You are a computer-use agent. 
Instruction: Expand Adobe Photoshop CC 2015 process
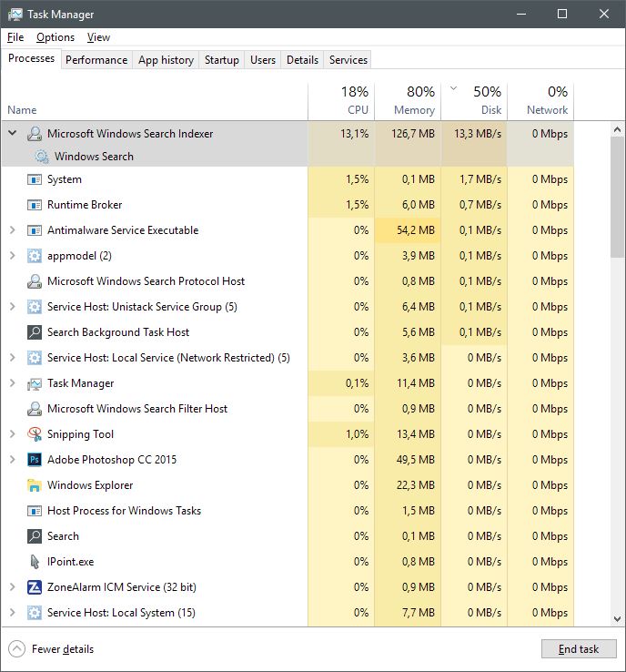(13, 460)
